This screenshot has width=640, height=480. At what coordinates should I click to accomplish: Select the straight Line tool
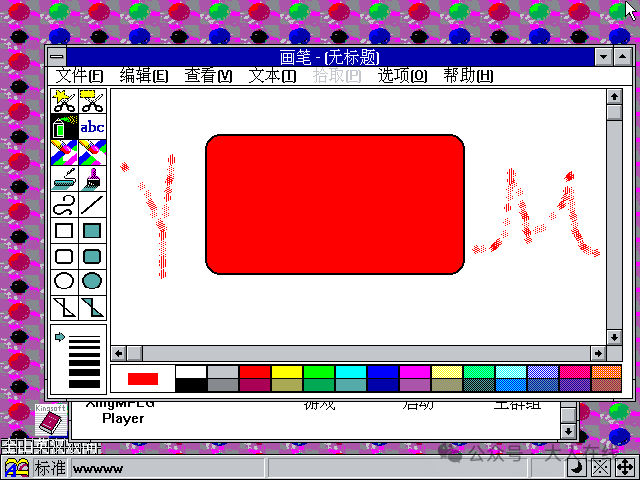(93, 205)
